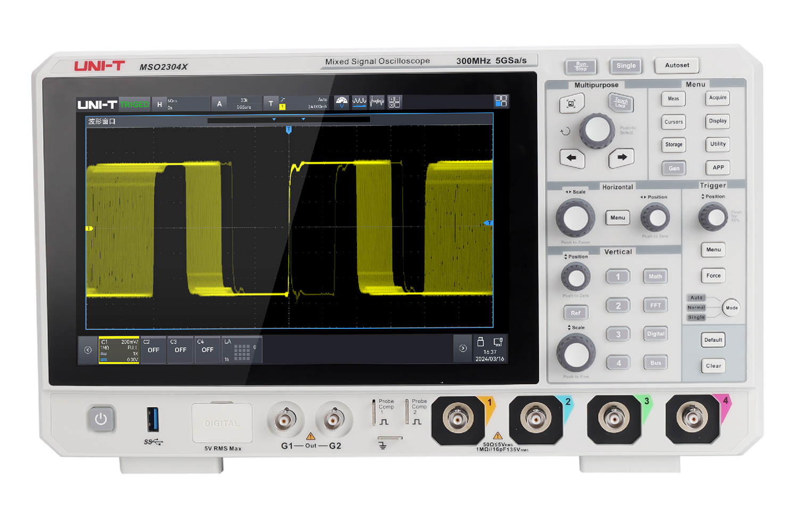Open the math calculator icon in top bar
Image resolution: width=798 pixels, height=532 pixels.
394,102
